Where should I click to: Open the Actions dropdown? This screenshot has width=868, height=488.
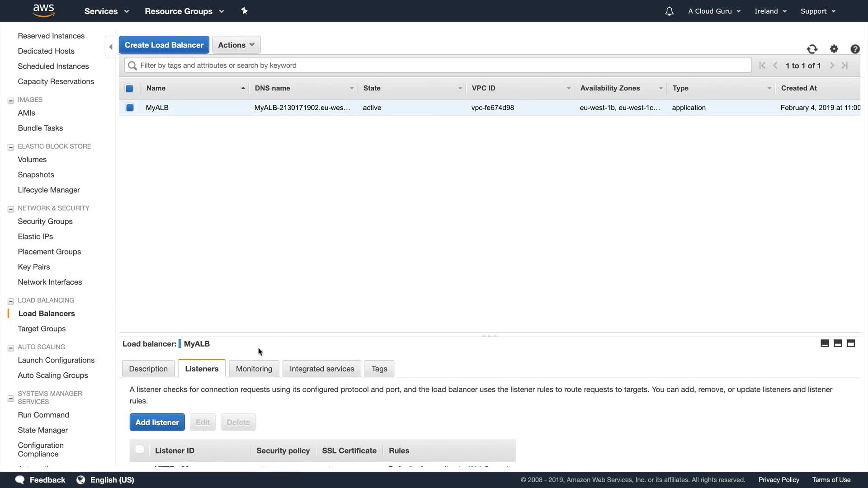(x=236, y=45)
